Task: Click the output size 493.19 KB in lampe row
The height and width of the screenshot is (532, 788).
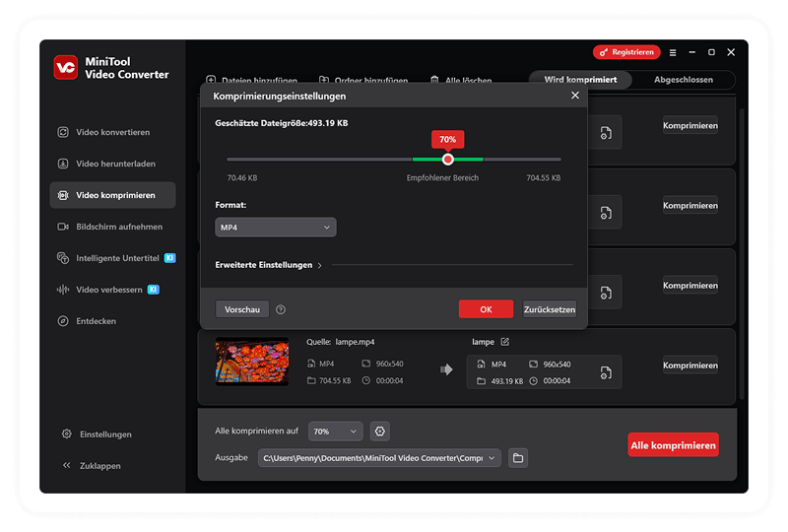Action: tap(506, 381)
